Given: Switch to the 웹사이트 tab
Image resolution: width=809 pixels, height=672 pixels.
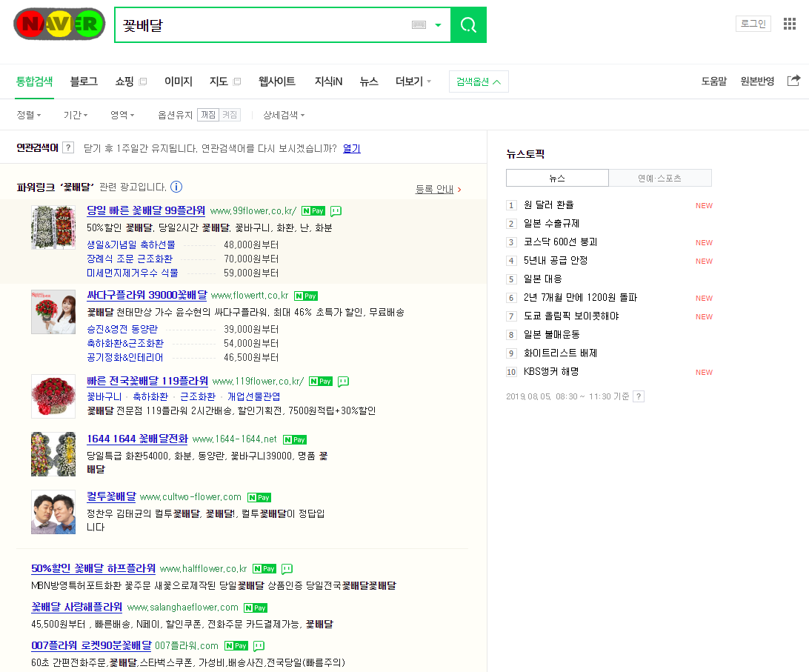Looking at the screenshot, I should (277, 81).
